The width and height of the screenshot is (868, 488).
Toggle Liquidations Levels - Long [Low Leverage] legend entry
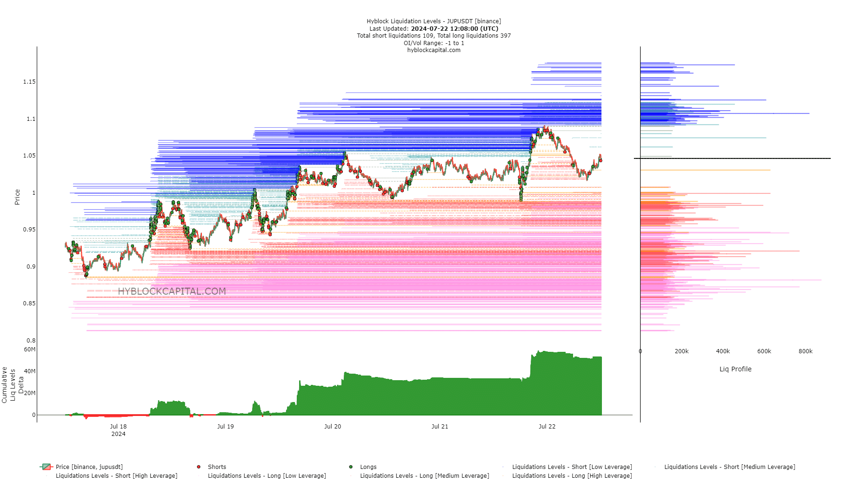point(267,475)
